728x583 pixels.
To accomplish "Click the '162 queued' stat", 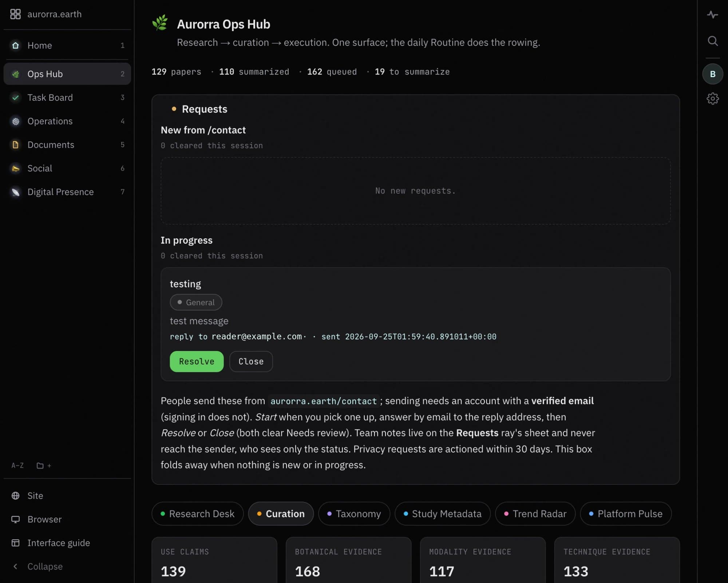I will tap(332, 72).
